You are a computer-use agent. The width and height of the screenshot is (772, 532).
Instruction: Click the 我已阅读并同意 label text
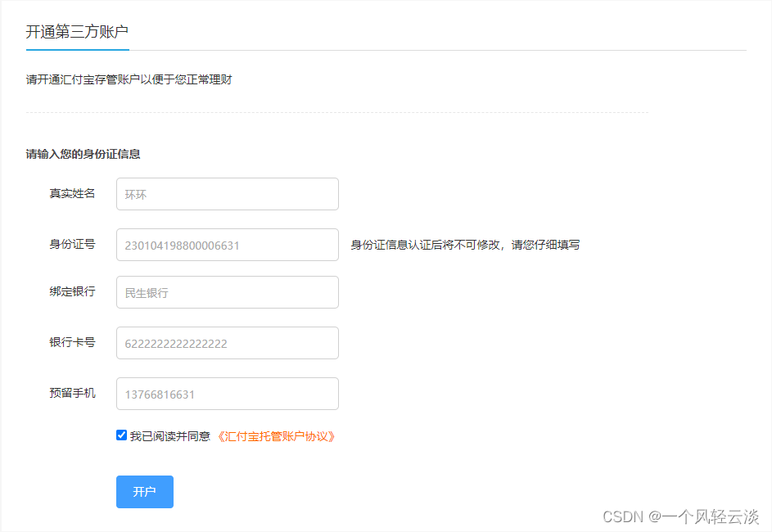tap(170, 436)
